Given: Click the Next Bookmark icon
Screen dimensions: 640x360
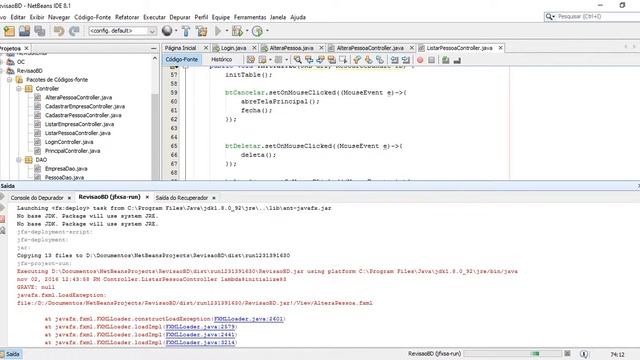Looking at the screenshot, I should pyautogui.click(x=369, y=60).
